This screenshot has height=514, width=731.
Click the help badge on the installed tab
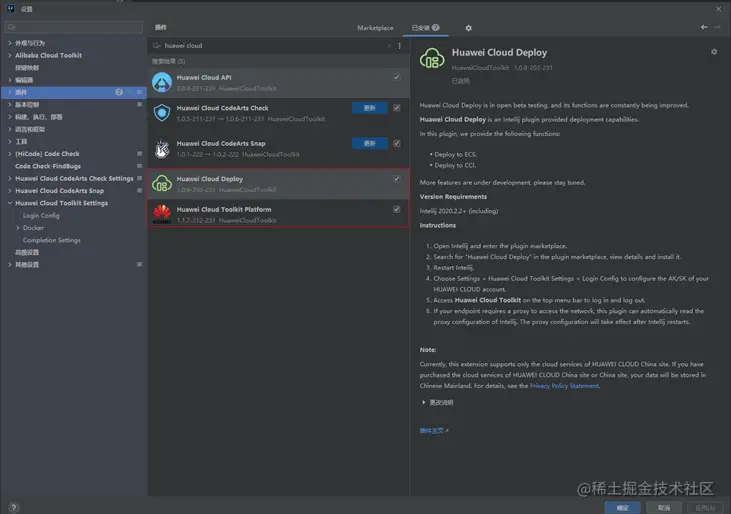click(435, 27)
